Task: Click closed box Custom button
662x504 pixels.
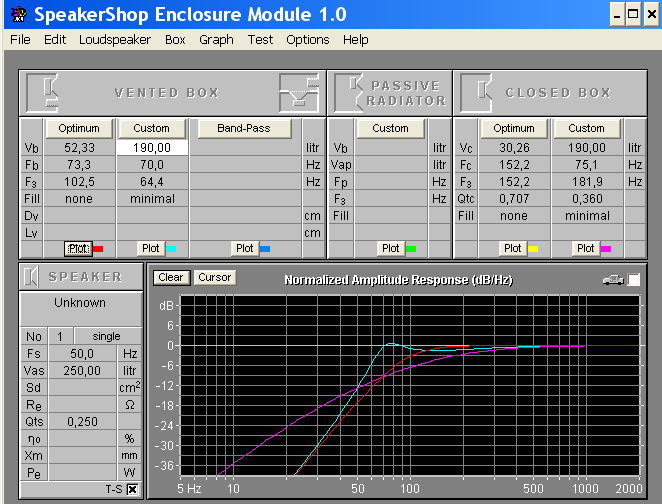Action: tap(586, 128)
